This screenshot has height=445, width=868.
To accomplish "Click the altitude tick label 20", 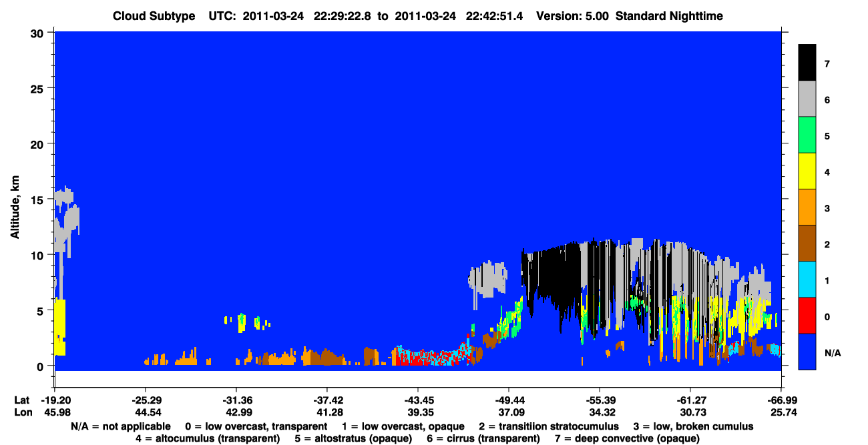I will click(37, 144).
